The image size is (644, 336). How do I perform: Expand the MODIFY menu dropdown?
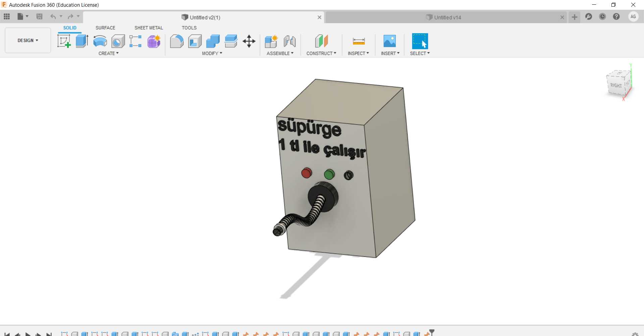coord(212,53)
